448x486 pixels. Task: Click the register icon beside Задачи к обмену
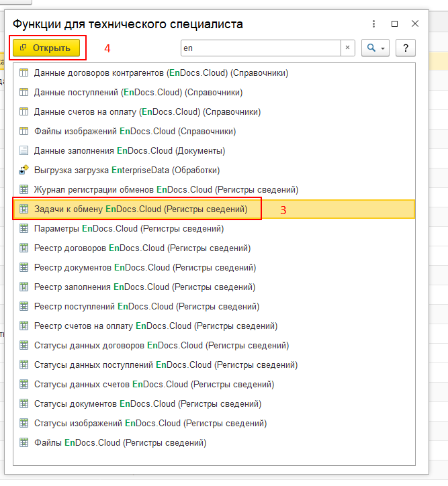click(x=24, y=209)
